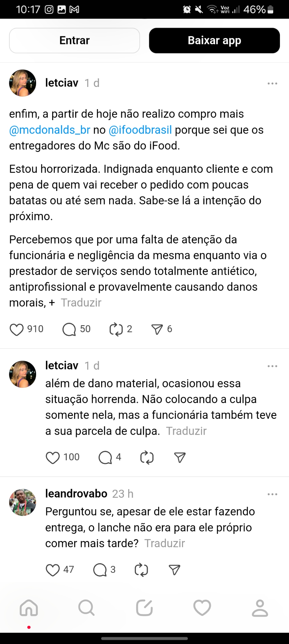Open more options on leandrovabo's comment
Viewport: 289px width, 644px height.
272,494
